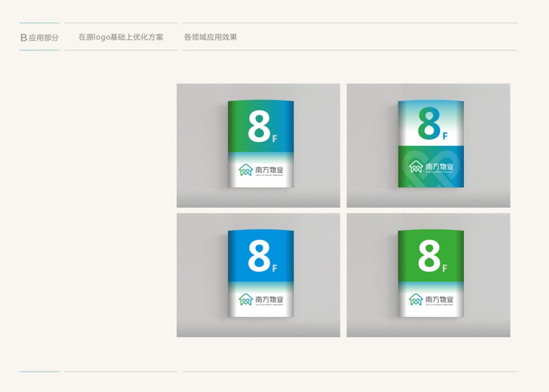The width and height of the screenshot is (549, 392).
Task: Click the white 8 on the green-blue gradient sign
Action: [259, 126]
